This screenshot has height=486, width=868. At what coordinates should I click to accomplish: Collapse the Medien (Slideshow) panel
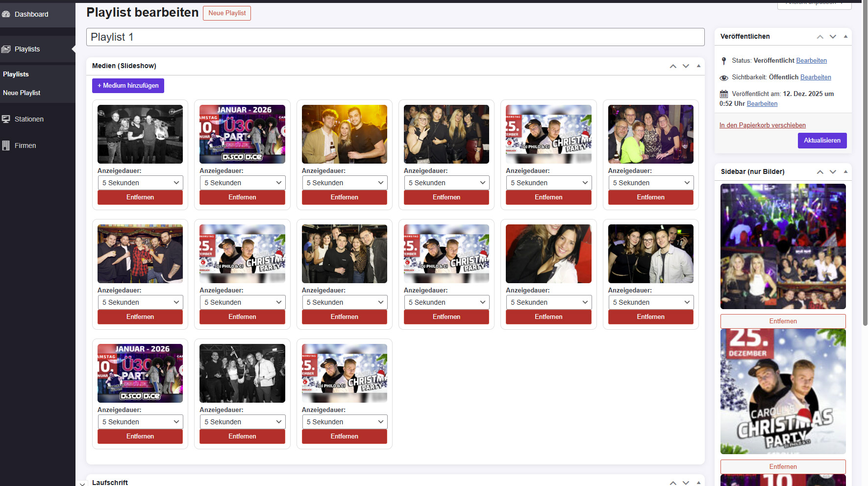pyautogui.click(x=698, y=66)
